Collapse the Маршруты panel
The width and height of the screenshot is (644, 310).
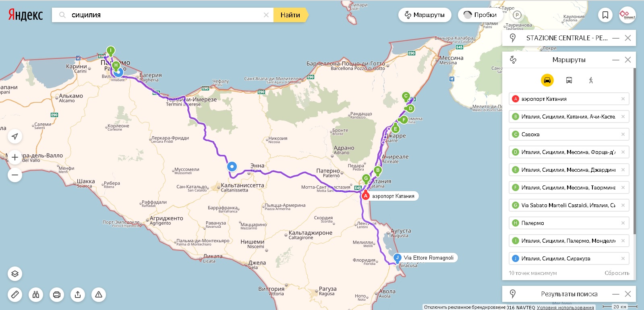[x=615, y=60]
